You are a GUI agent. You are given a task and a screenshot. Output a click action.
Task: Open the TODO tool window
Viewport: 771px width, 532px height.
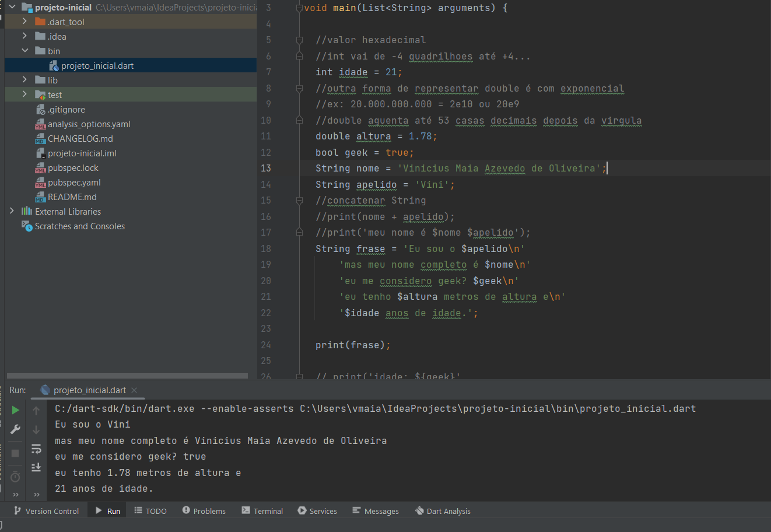(150, 511)
